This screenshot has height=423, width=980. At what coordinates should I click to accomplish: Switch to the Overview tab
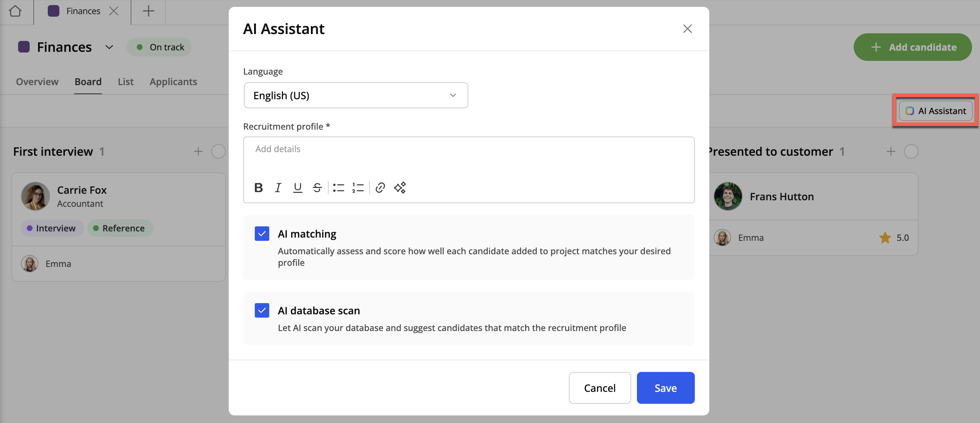pyautogui.click(x=37, y=82)
